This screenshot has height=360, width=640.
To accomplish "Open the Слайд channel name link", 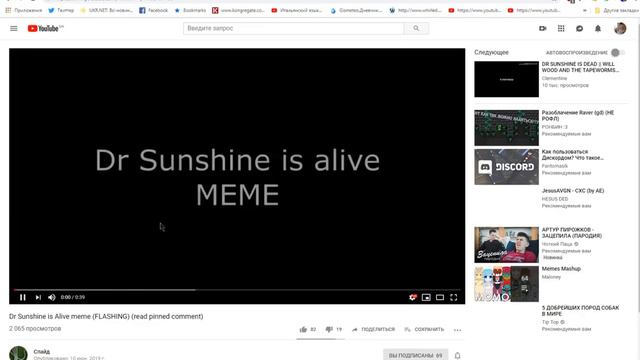I will 42,351.
